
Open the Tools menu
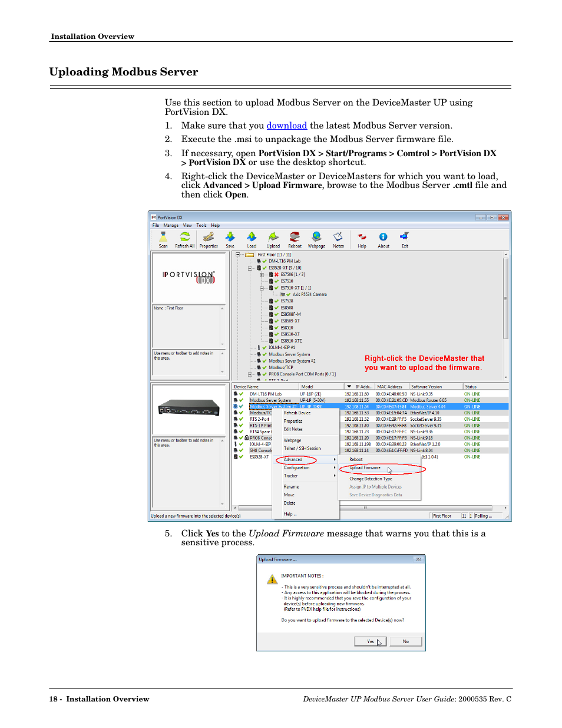point(201,225)
